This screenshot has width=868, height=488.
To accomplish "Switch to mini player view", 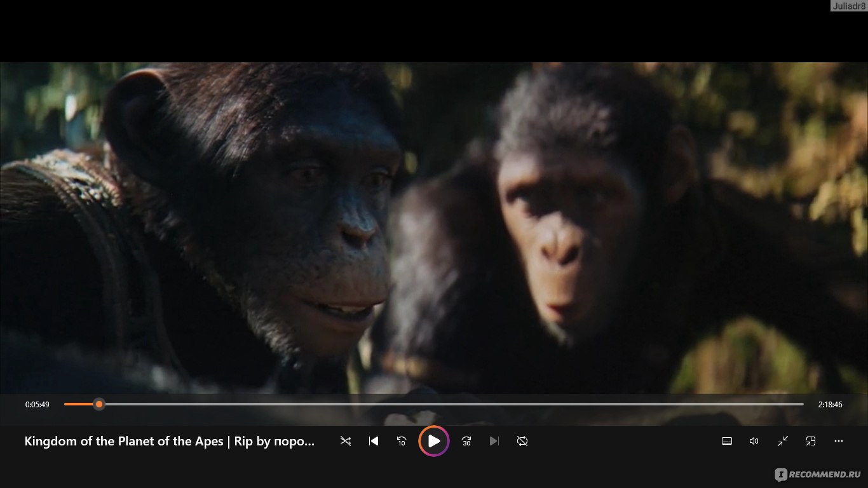I will (811, 441).
